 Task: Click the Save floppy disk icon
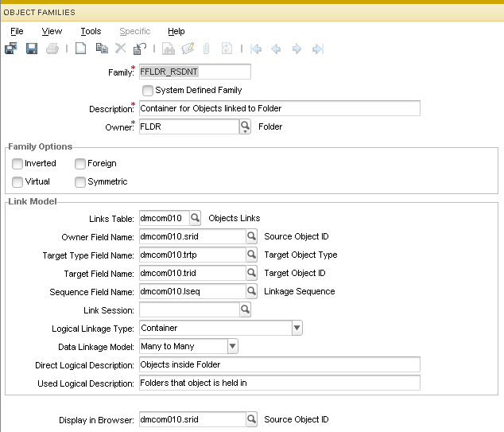[32, 49]
